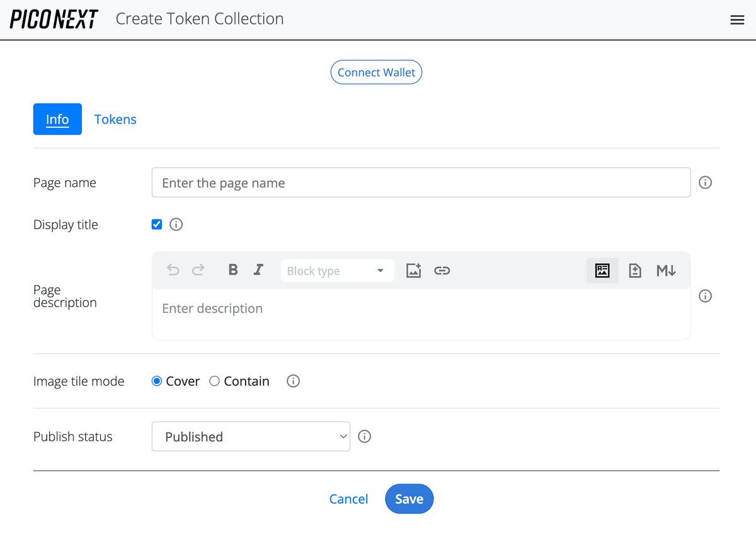Viewport: 756px width, 542px height.
Task: Click the Redo icon in the description toolbar
Action: pos(198,270)
